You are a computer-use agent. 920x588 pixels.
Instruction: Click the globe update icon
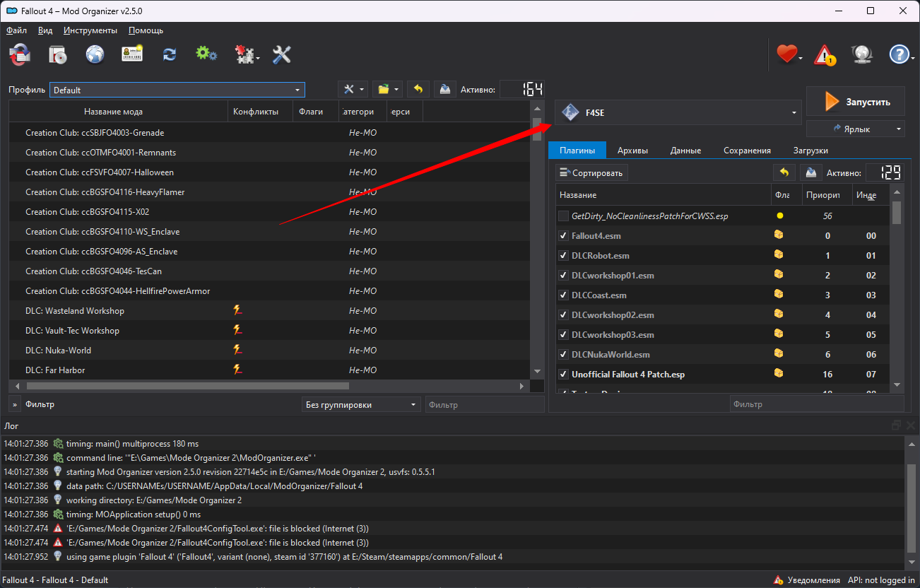pyautogui.click(x=862, y=54)
